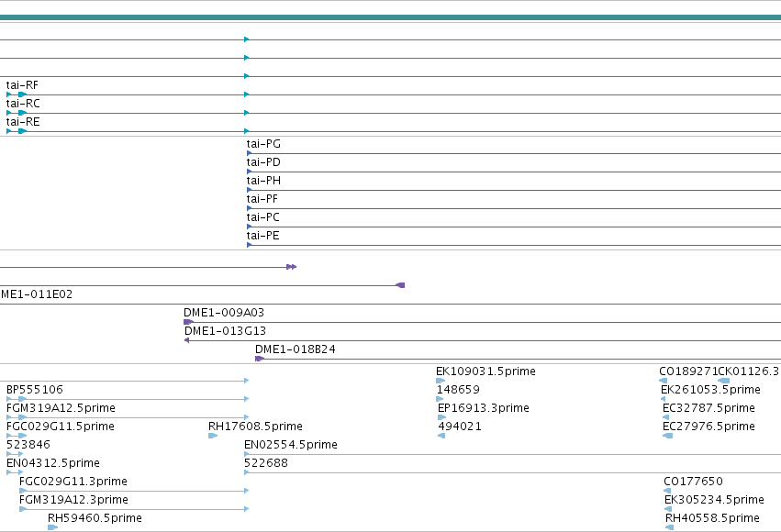Screen dimensions: 781x532
Task: Click the tai-PD protein label
Action: [x=263, y=162]
